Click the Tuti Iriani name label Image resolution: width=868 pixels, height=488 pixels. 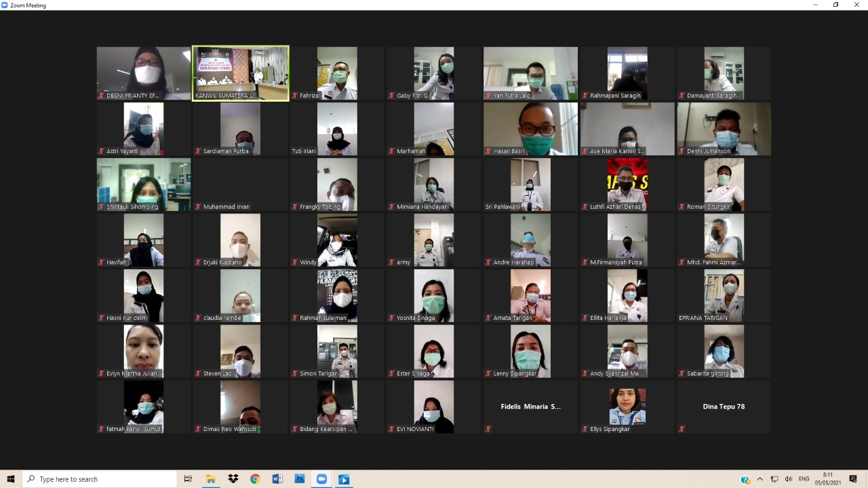point(304,151)
